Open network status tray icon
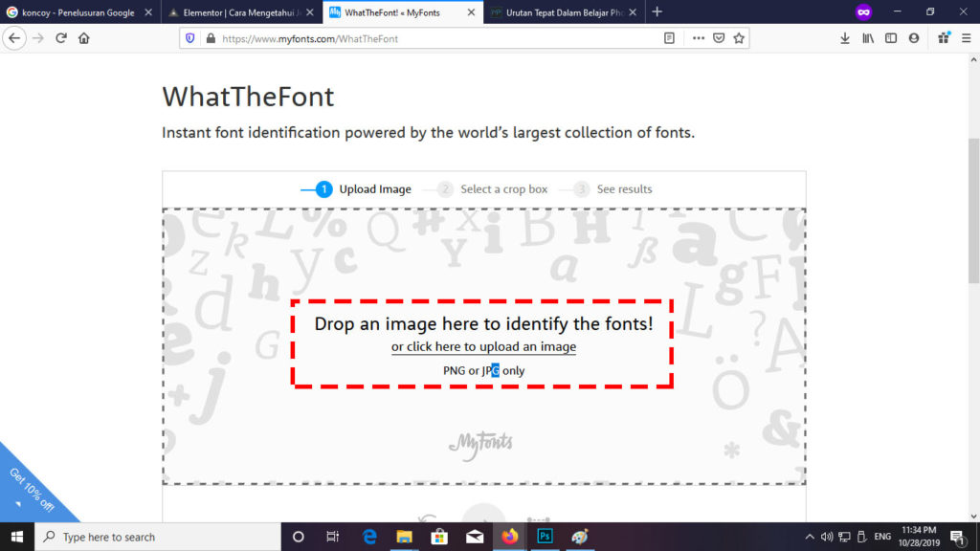 click(844, 537)
